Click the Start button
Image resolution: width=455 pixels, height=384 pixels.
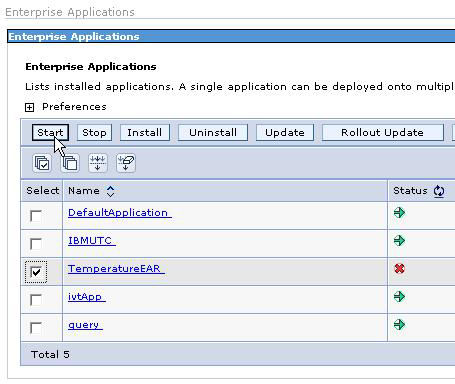pyautogui.click(x=50, y=133)
